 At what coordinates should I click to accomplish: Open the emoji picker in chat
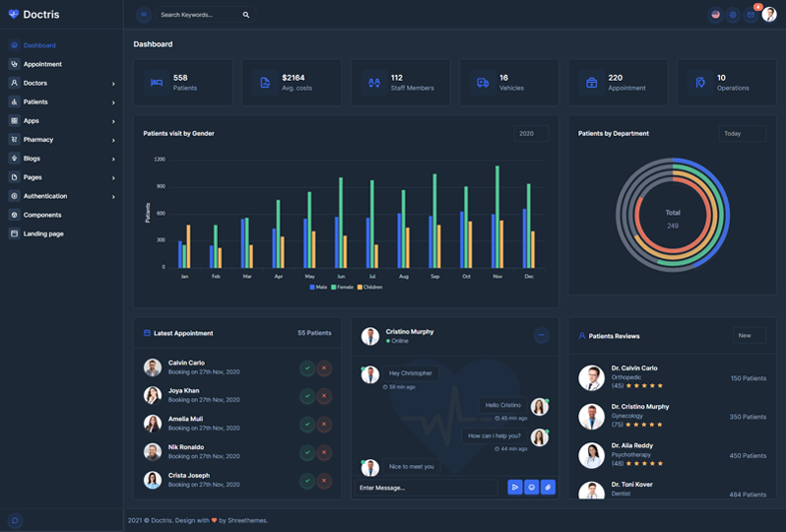[531, 487]
